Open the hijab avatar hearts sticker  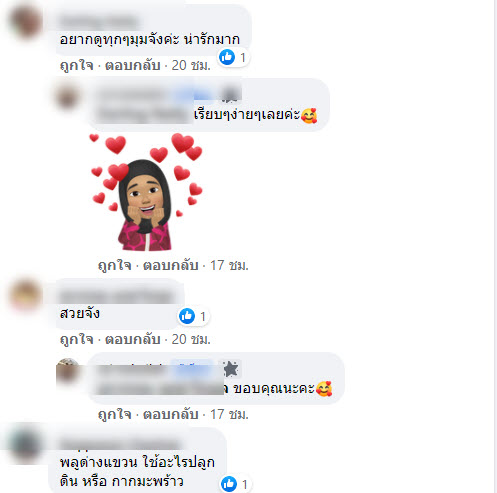click(146, 192)
